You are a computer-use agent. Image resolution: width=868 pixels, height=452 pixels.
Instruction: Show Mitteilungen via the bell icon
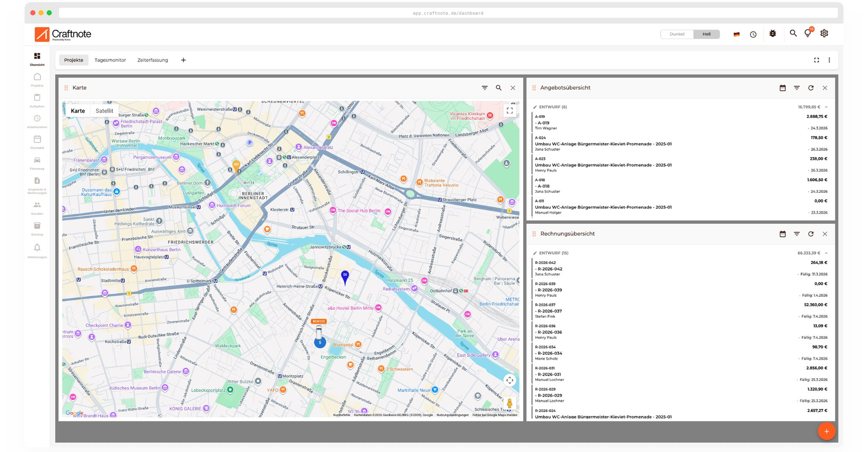click(x=37, y=249)
